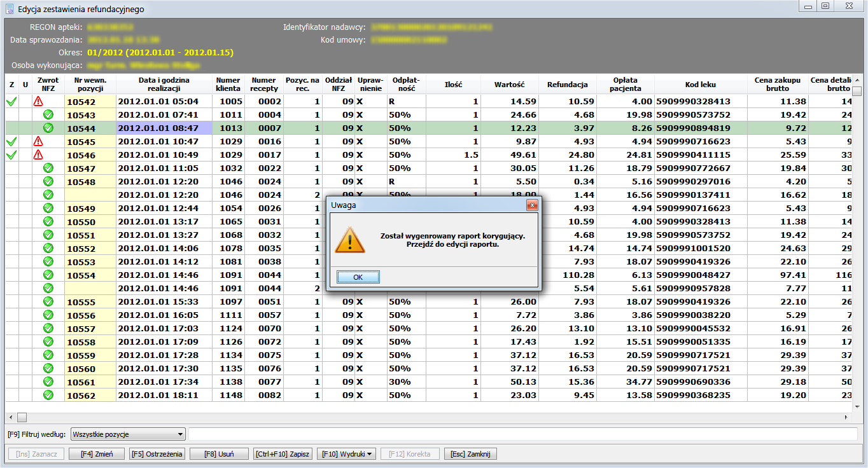Click green status icon in row 10553

tap(48, 261)
